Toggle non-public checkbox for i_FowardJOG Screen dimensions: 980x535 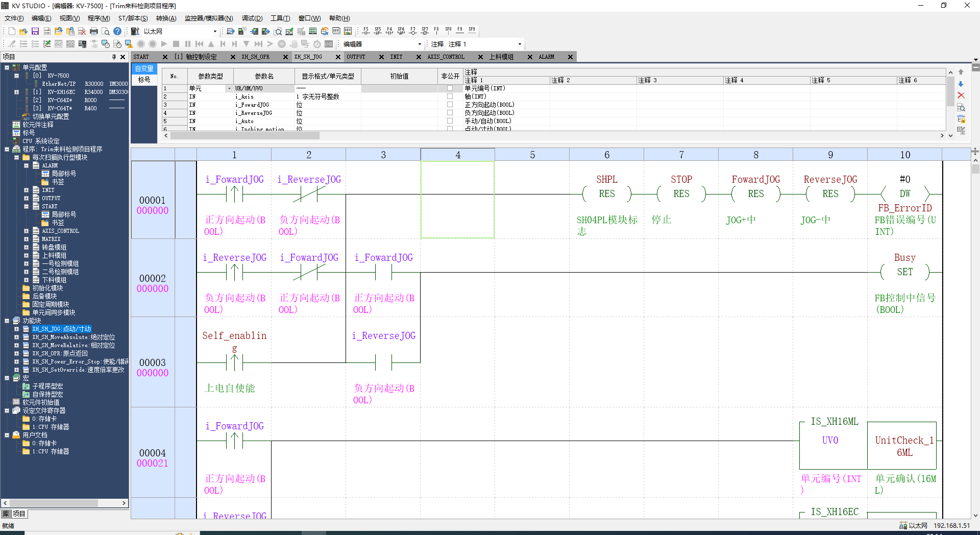(450, 105)
